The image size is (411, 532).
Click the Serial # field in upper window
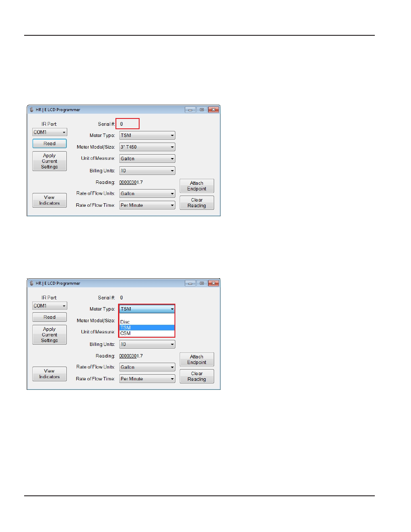point(128,124)
